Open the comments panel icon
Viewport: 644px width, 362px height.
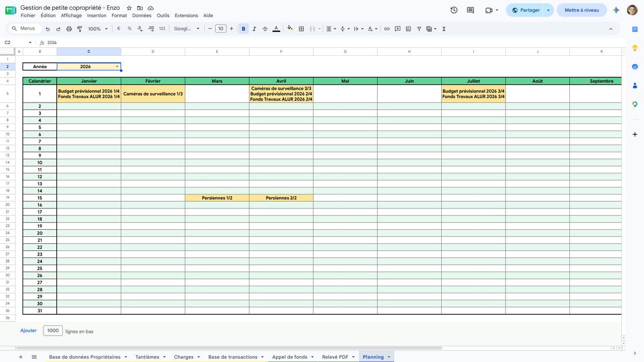pos(471,10)
